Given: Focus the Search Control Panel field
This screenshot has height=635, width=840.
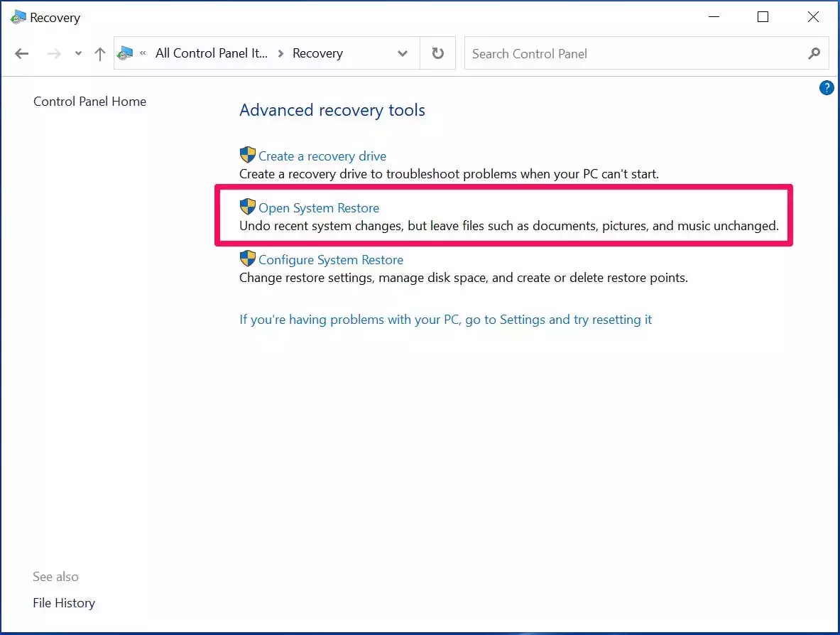Looking at the screenshot, I should tap(632, 54).
